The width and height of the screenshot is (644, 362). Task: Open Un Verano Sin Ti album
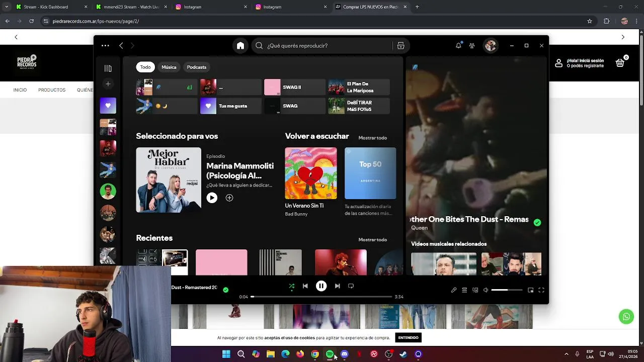coord(311,173)
